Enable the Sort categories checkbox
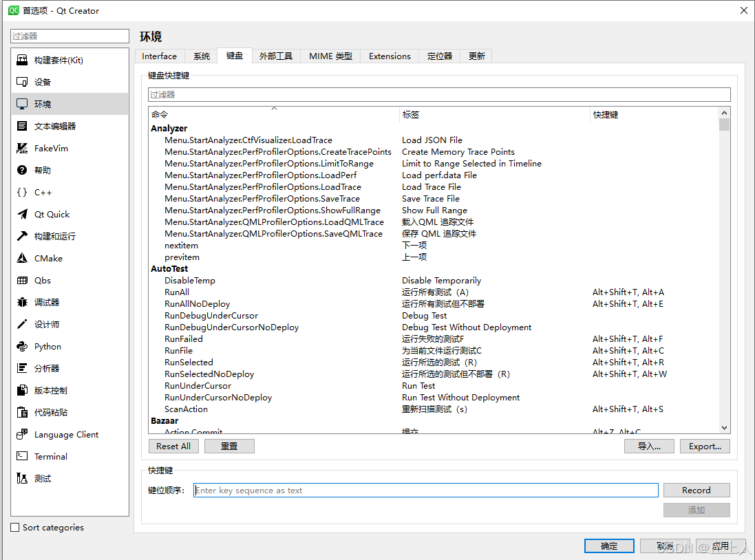755x560 pixels. (x=15, y=527)
